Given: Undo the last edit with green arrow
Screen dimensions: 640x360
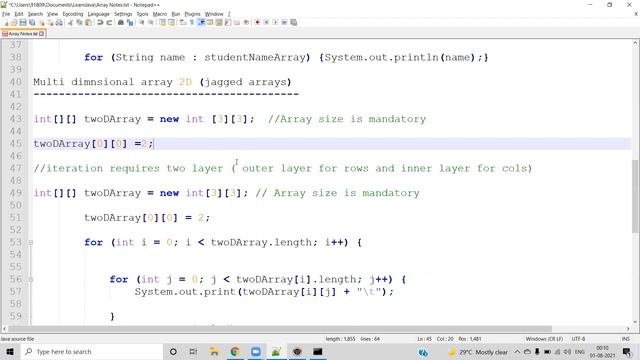Looking at the screenshot, I should click(100, 22).
